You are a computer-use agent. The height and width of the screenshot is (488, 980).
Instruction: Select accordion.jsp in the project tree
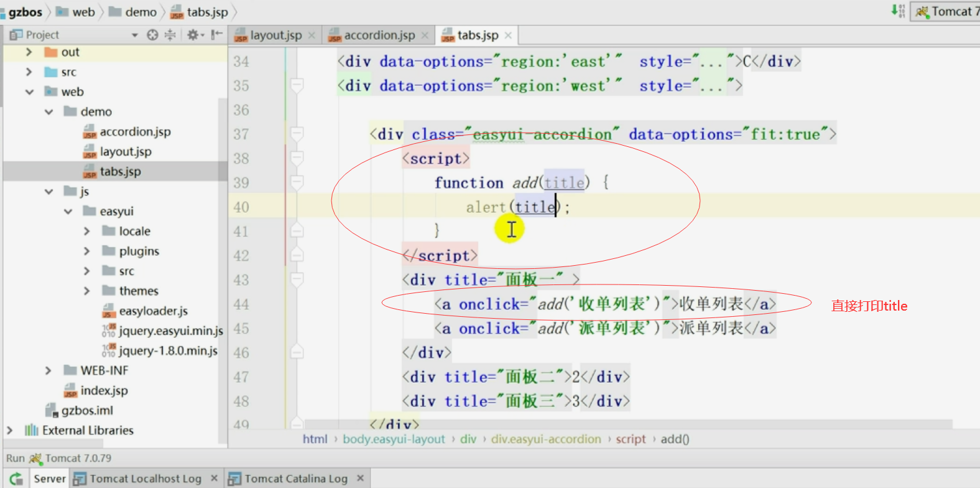point(135,132)
